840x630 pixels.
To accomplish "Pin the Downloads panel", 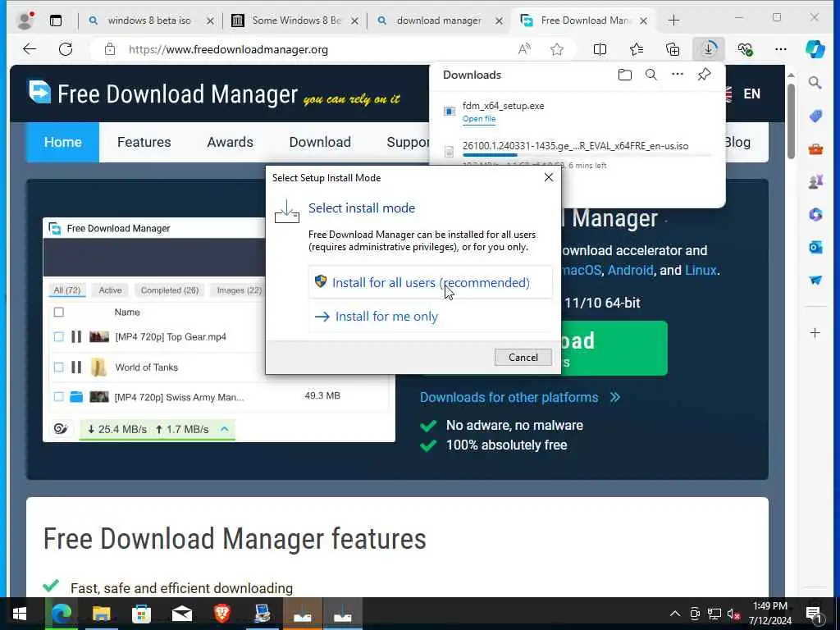I will [704, 75].
